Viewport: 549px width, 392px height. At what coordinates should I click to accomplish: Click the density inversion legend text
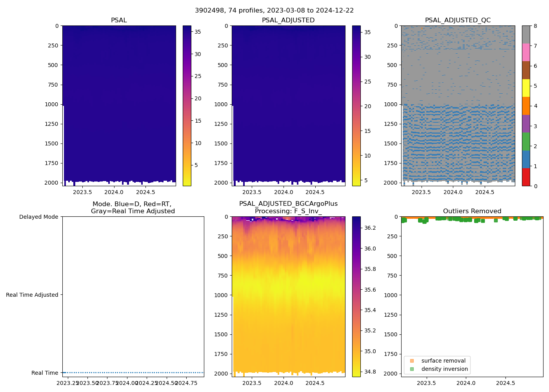[x=444, y=369]
